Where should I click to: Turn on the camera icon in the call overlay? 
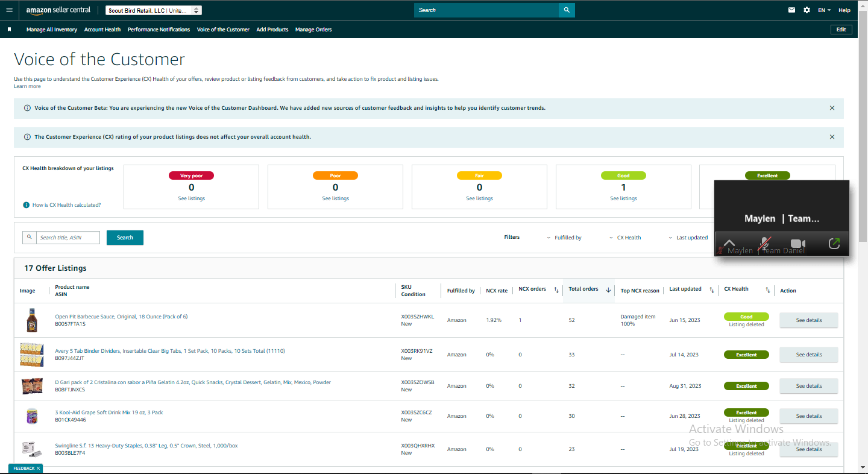click(x=798, y=244)
